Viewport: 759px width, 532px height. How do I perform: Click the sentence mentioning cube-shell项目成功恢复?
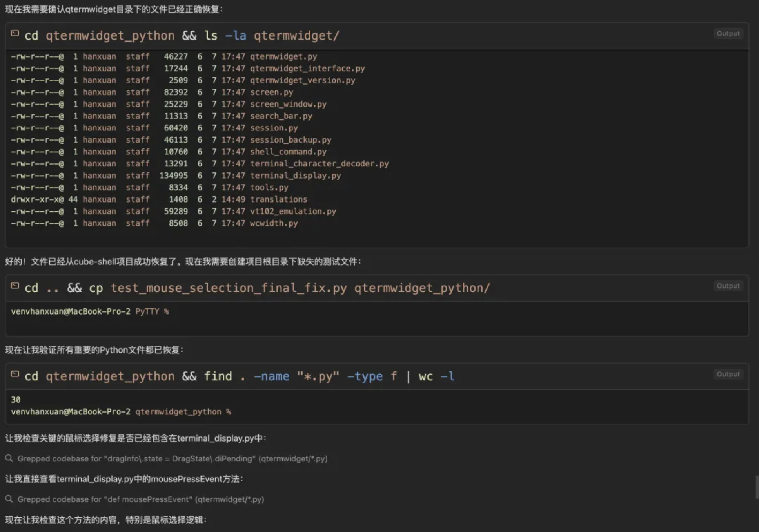click(x=183, y=262)
